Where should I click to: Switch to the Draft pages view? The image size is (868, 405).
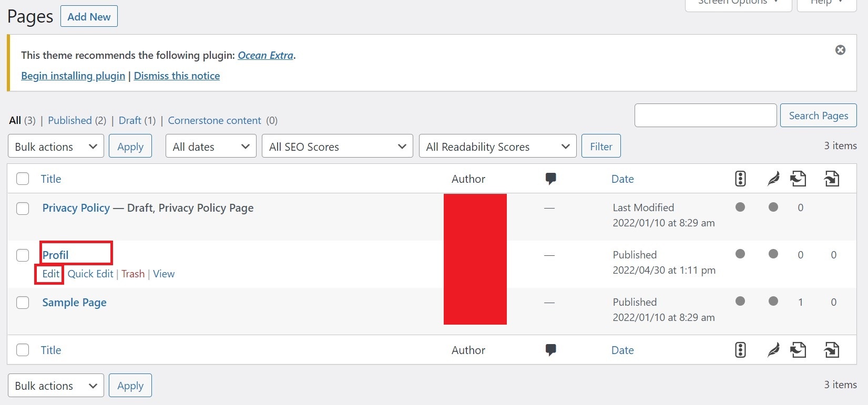coord(130,120)
